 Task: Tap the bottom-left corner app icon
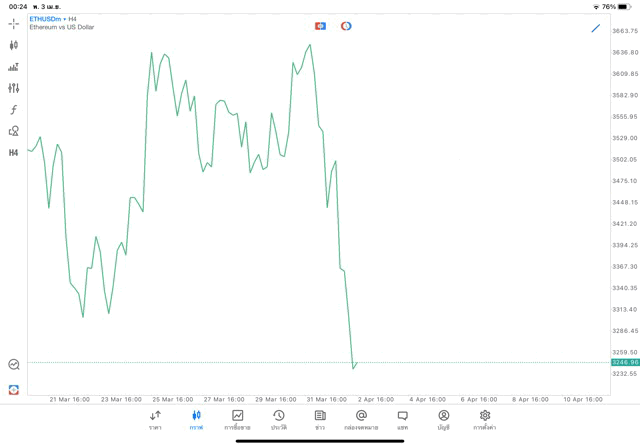coord(13,390)
